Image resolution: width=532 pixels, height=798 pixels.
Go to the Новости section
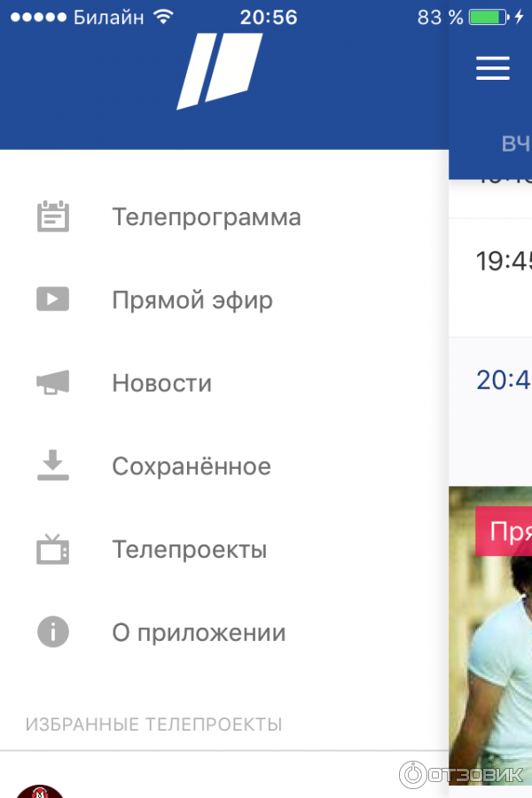(161, 384)
